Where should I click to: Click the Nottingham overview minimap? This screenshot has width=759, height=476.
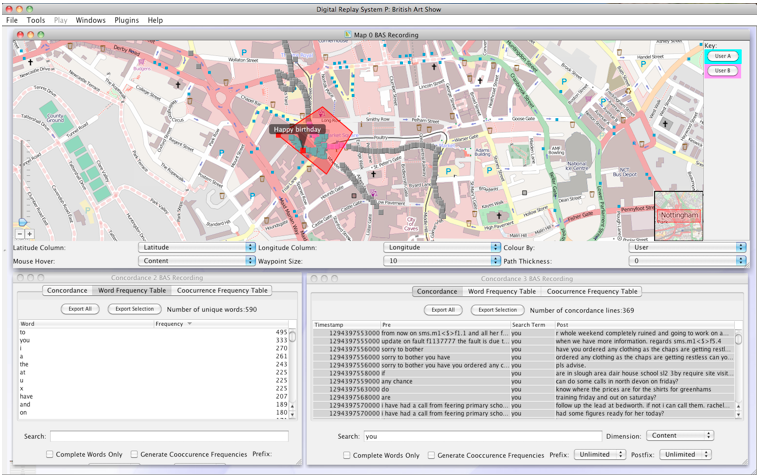click(x=678, y=215)
